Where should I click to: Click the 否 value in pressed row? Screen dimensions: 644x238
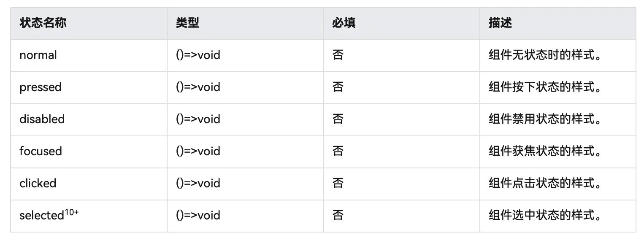[x=338, y=87]
